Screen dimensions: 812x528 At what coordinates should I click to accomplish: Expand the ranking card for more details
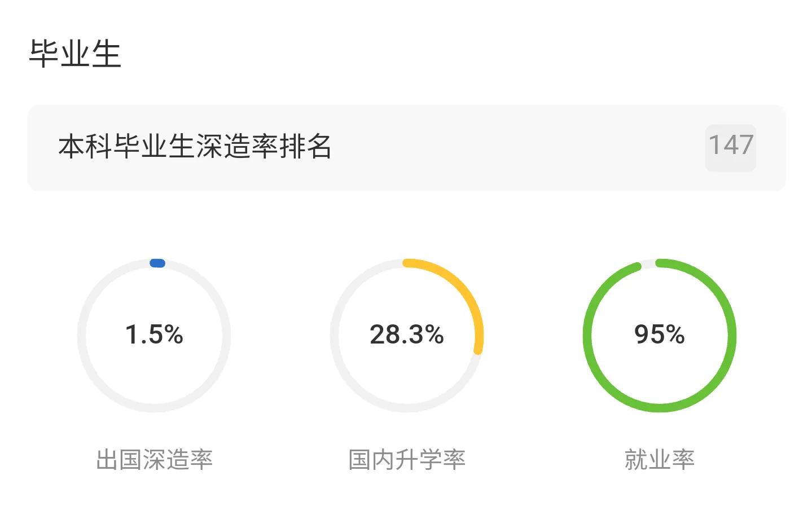tap(406, 146)
